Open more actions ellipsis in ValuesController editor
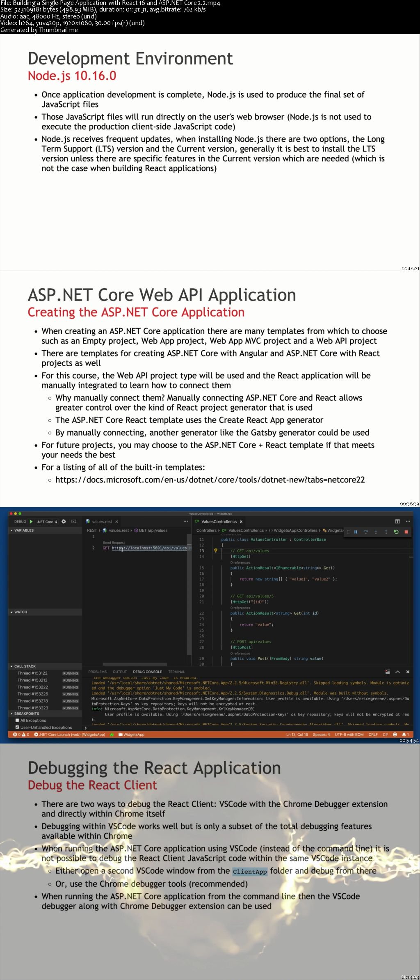This screenshot has height=980, width=420. click(408, 521)
